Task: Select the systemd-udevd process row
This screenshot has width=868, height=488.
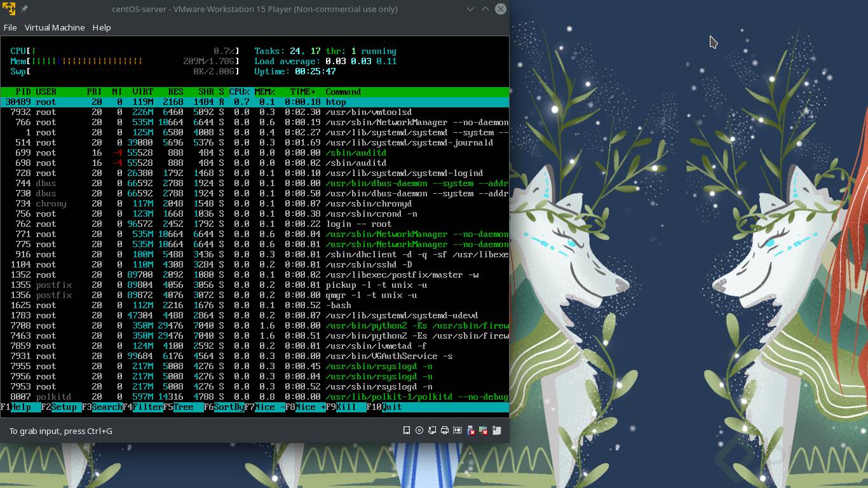Action: (254, 316)
